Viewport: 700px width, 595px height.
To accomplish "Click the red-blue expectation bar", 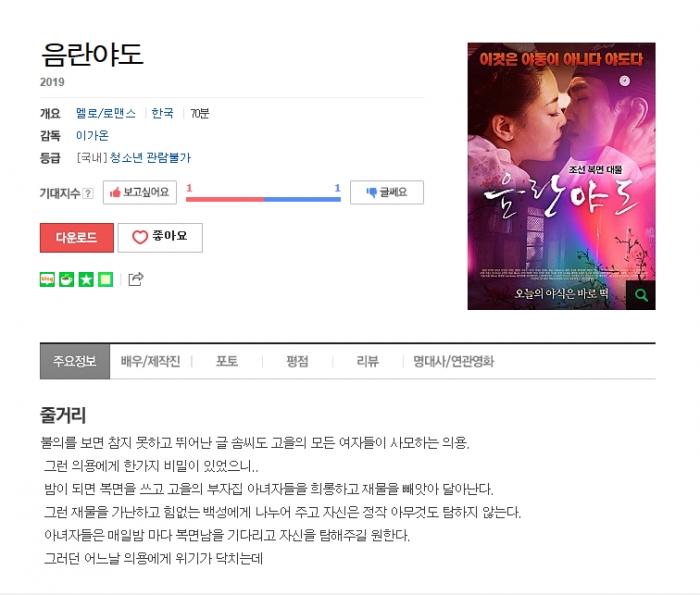I will 263,200.
